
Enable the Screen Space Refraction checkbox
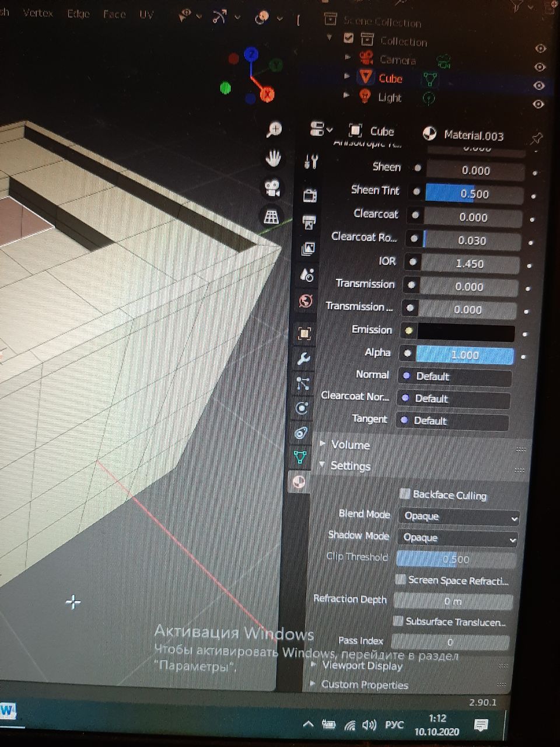400,579
